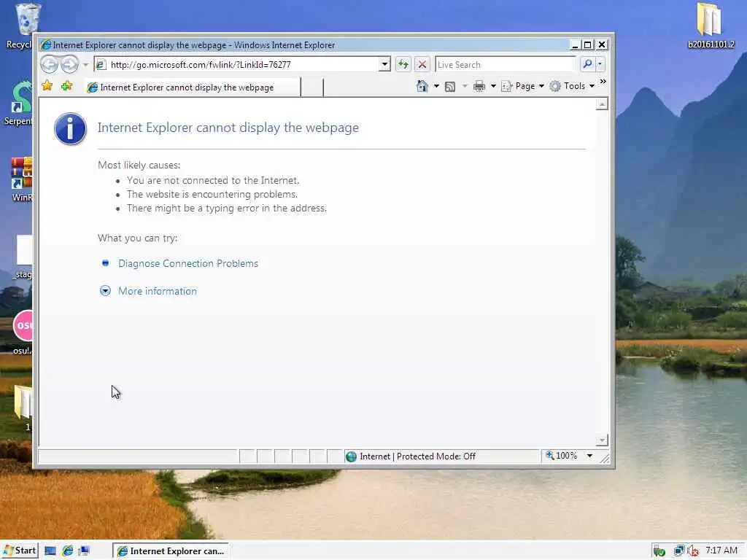
Task: Click the page scrollbar down arrow
Action: [602, 440]
